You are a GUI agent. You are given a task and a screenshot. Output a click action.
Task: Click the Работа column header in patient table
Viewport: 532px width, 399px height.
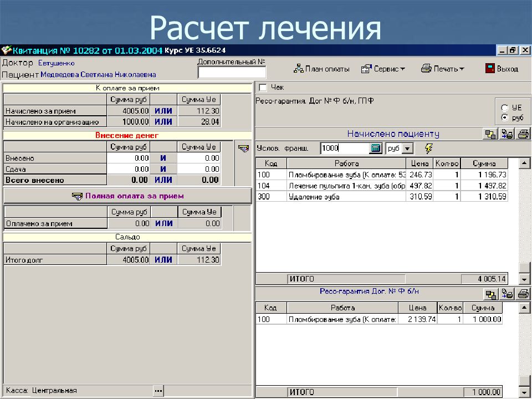pyautogui.click(x=346, y=163)
